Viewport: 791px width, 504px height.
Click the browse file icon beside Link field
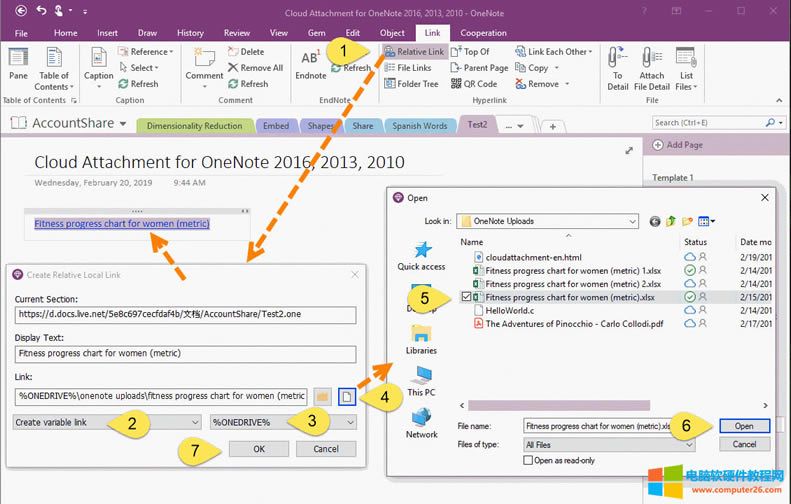[x=346, y=396]
